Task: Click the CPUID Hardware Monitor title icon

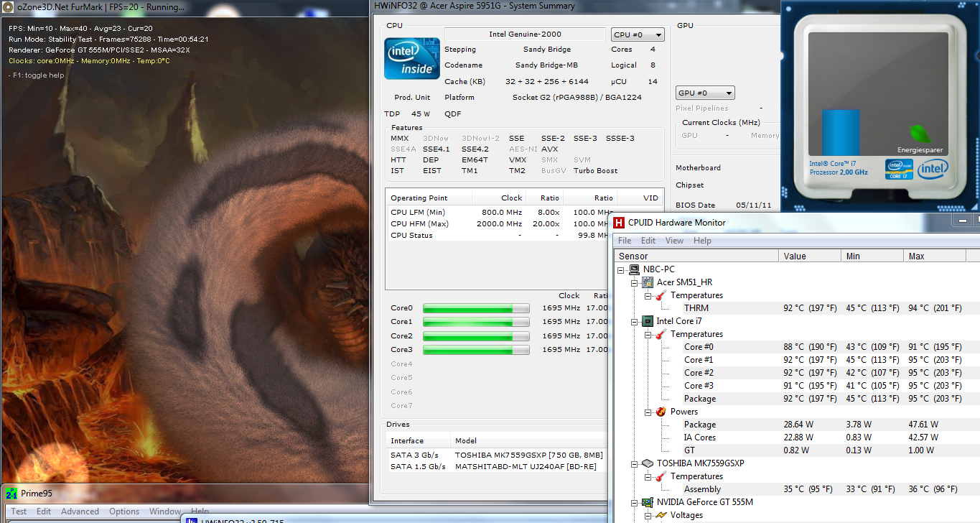Action: (x=619, y=223)
